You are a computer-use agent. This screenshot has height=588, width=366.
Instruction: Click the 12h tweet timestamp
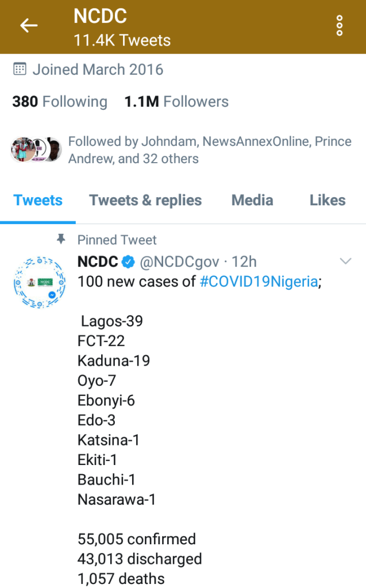(244, 262)
